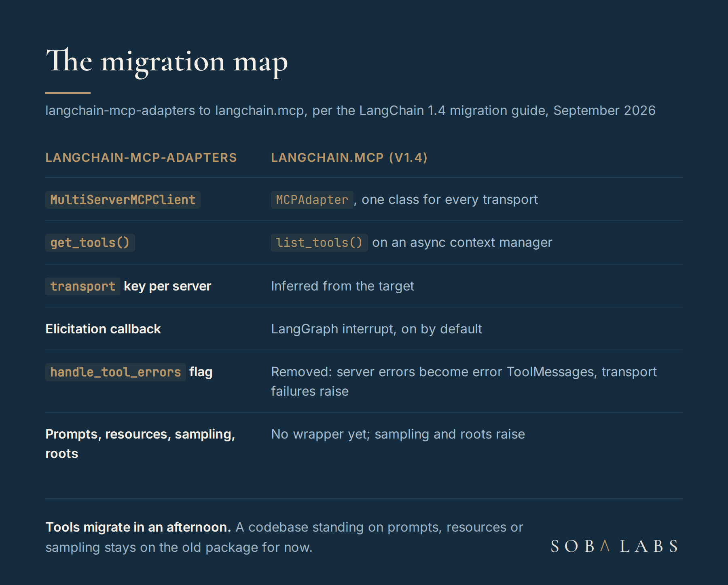Click the LANGCHAIN-MCP-ADAPTERS column header

(x=141, y=157)
